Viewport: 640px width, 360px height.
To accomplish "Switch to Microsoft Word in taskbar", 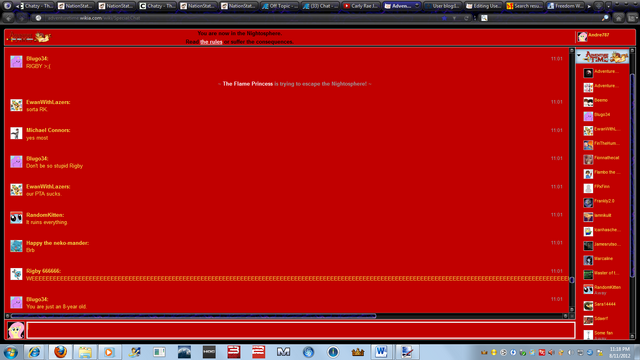I will point(381,352).
